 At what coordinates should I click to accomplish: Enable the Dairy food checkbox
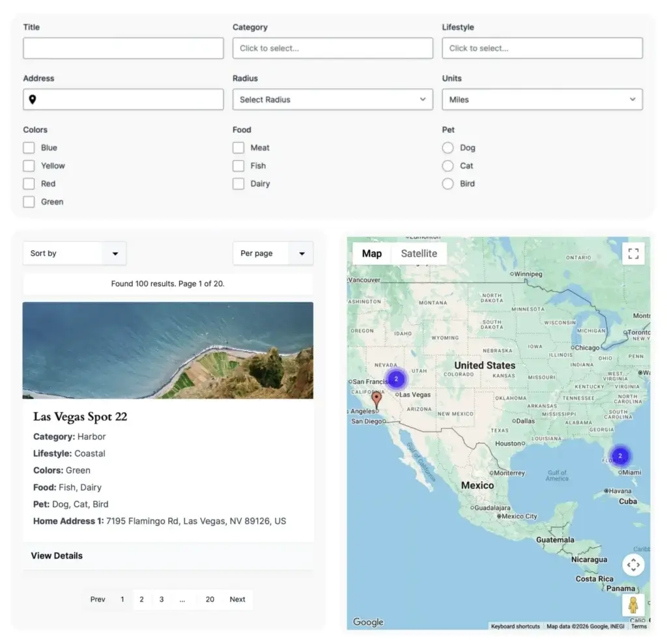(x=238, y=184)
